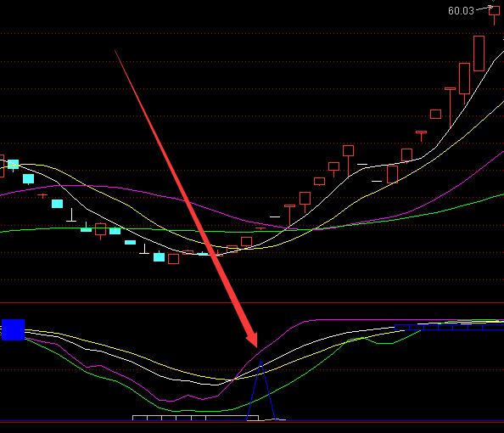Select the white inverted-T candle below cyan candles
Image resolution: width=504 pixels, height=433 pixels.
point(71,215)
